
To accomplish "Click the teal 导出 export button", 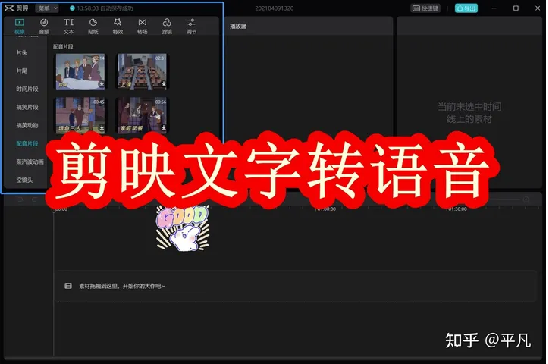I will pyautogui.click(x=466, y=8).
